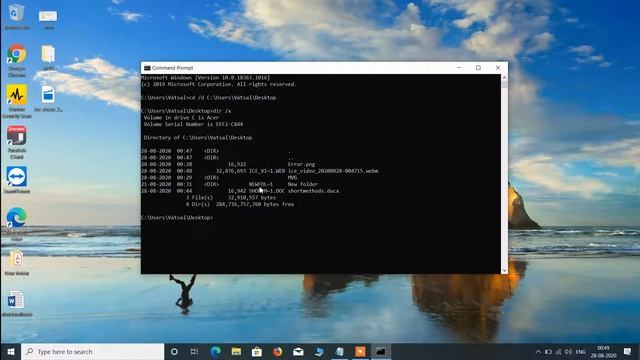
Task: Open File Explorer from the taskbar
Action: tap(236, 351)
